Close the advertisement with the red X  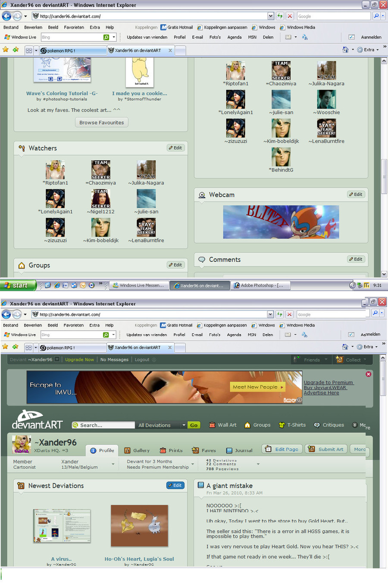click(x=369, y=374)
